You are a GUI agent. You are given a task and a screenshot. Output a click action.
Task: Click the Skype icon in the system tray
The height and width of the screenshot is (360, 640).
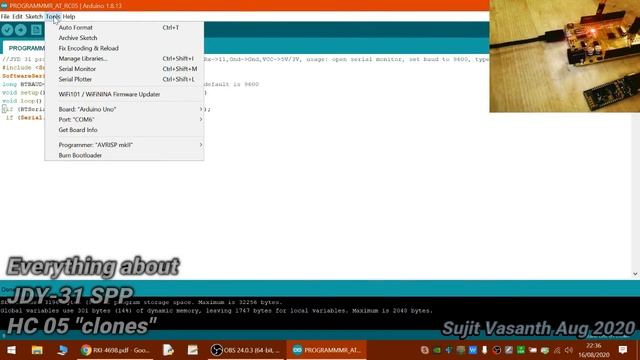click(425, 350)
